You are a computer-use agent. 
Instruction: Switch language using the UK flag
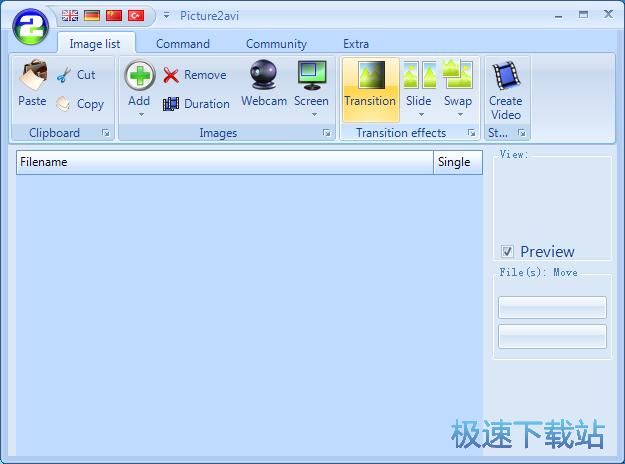(70, 16)
